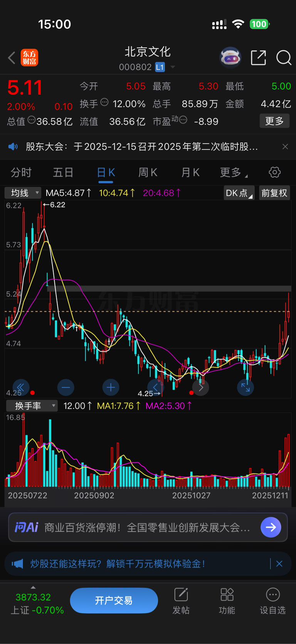Screen dimensions: 296x644
Task: Open the 功能 functions icon
Action: pyautogui.click(x=227, y=601)
